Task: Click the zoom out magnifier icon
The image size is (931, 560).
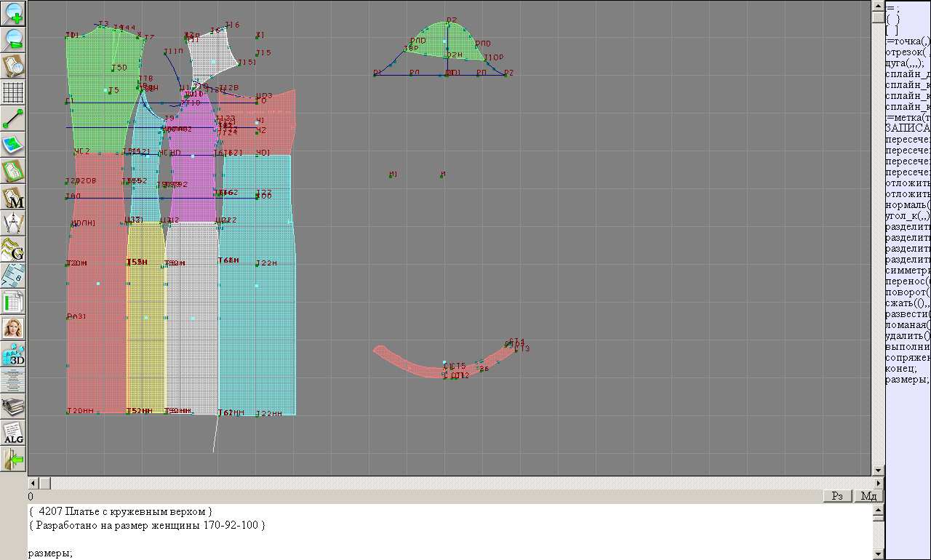Action: click(x=14, y=39)
